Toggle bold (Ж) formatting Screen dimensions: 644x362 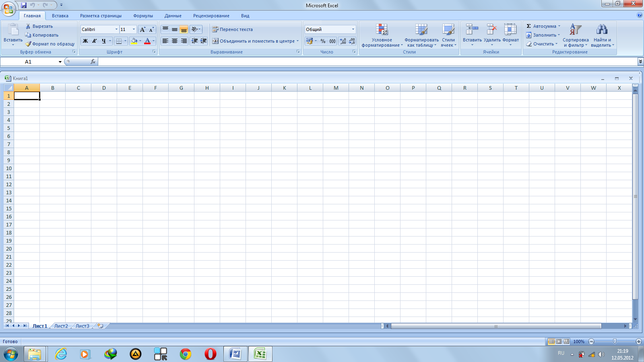(x=85, y=41)
